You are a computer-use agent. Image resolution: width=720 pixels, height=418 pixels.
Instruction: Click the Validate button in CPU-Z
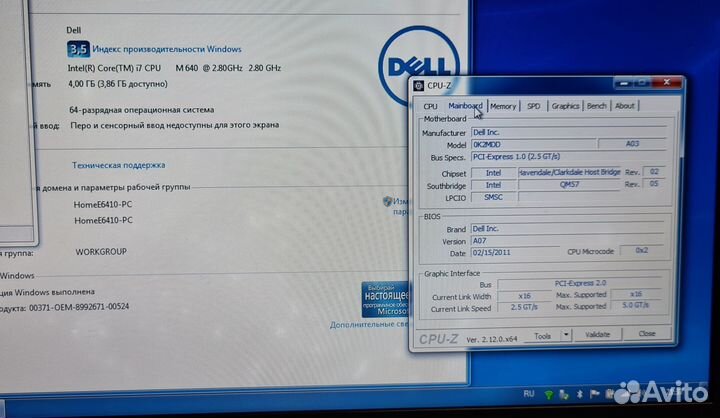pos(597,334)
